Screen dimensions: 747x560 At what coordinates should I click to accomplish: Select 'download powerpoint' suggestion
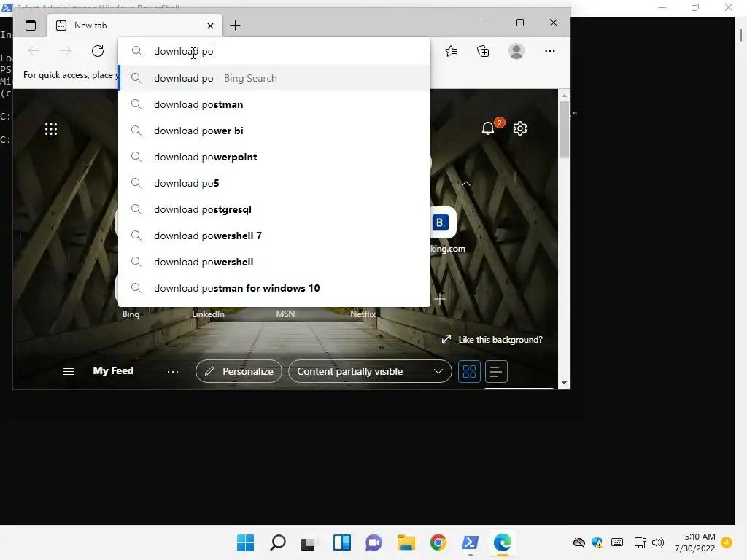[x=274, y=157]
